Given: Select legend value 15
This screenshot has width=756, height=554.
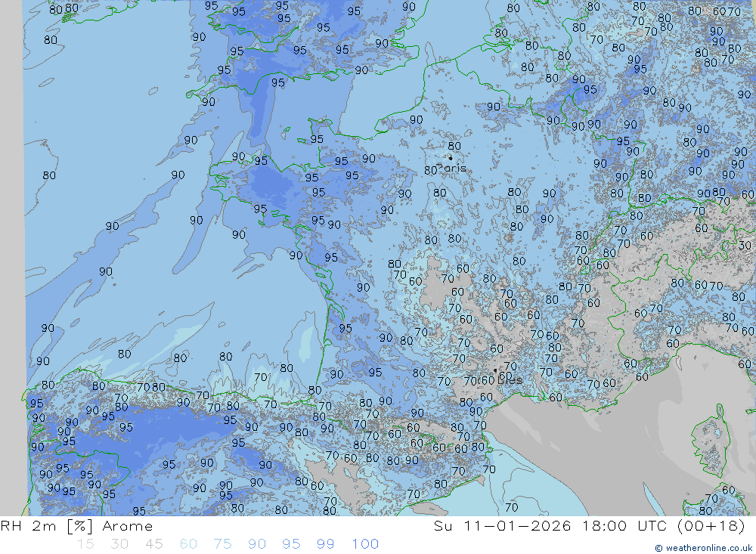Looking at the screenshot, I should pyautogui.click(x=85, y=544).
